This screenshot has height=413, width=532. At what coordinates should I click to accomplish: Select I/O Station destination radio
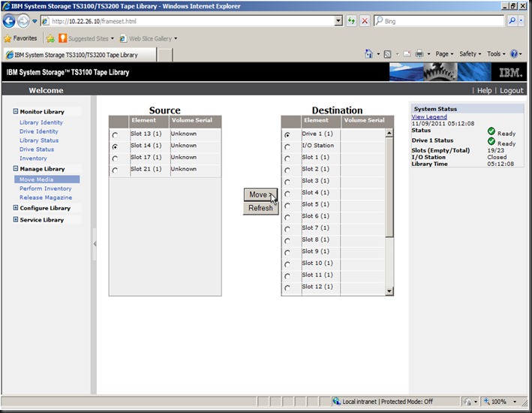pyautogui.click(x=287, y=146)
